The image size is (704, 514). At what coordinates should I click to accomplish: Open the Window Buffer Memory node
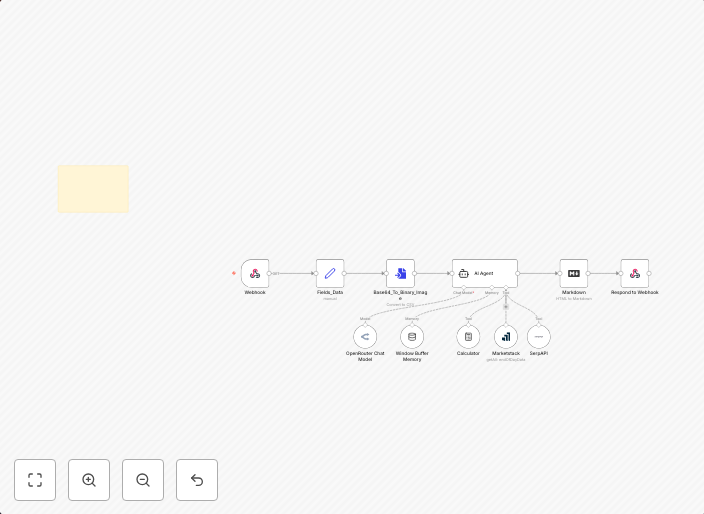coord(412,337)
